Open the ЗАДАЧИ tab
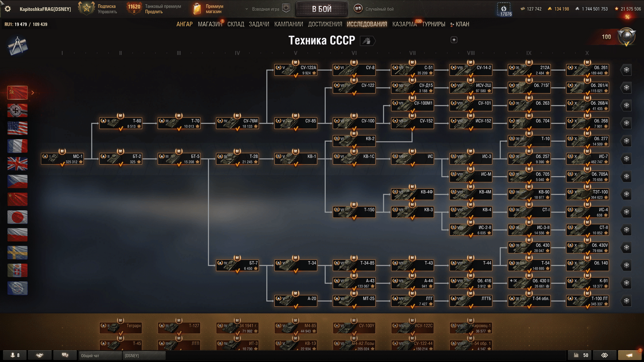The image size is (644, 362). coord(259,24)
